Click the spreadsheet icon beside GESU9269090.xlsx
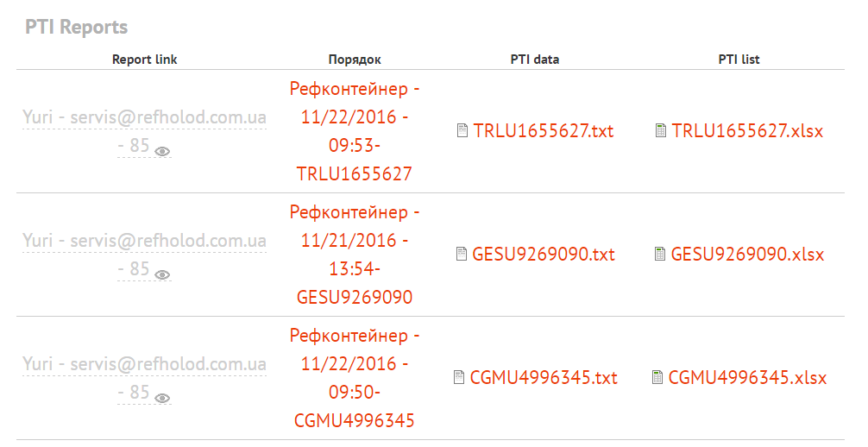This screenshot has height=447, width=868. (659, 254)
